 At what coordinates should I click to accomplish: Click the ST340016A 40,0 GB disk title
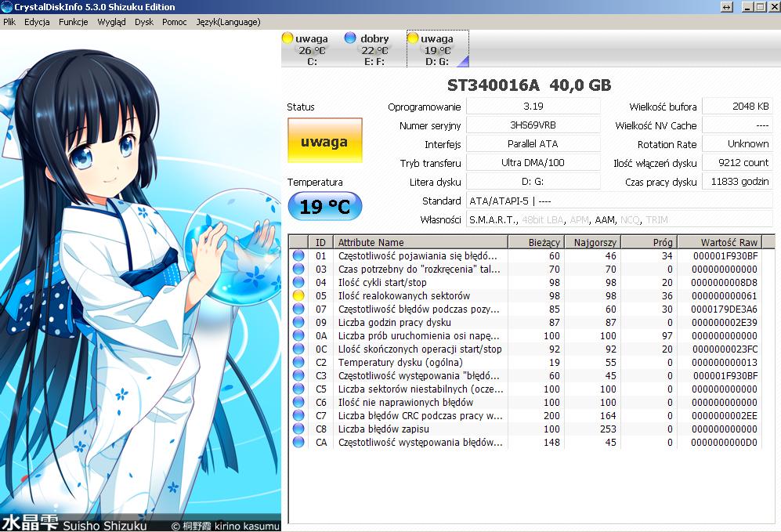pos(529,85)
